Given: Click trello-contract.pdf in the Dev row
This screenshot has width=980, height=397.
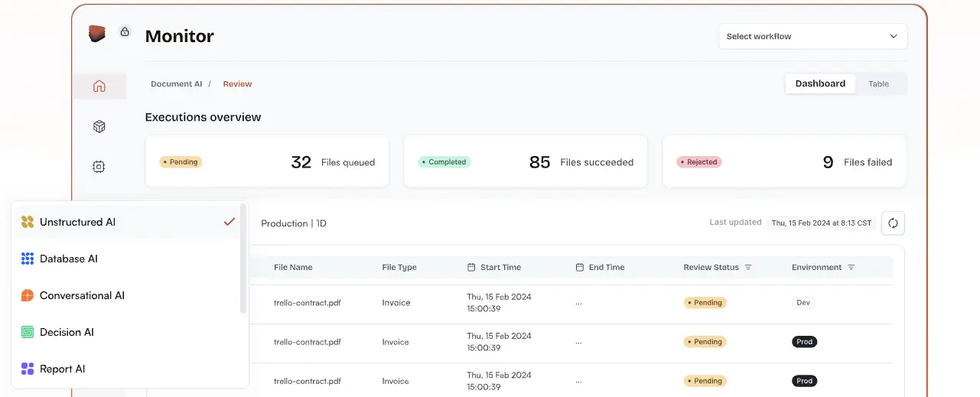Looking at the screenshot, I should pyautogui.click(x=308, y=303).
